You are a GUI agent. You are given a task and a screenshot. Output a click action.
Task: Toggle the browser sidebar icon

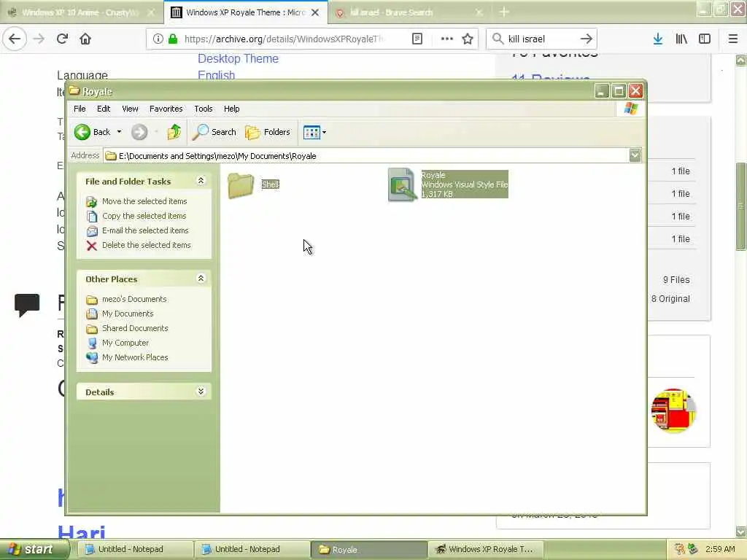[x=704, y=39]
